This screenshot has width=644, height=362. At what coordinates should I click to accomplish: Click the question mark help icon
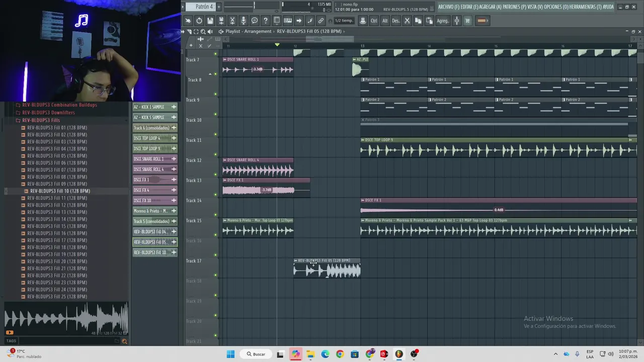click(266, 21)
